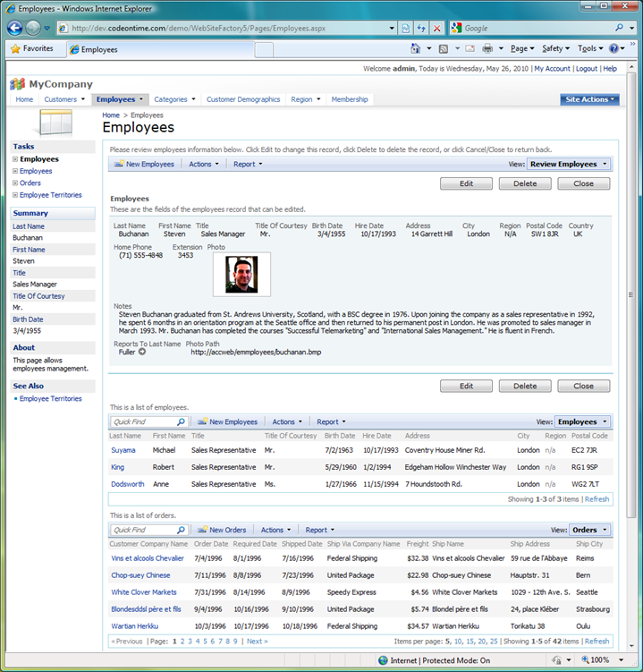Click the Print icon in IE toolbar
Viewport: 643px width, 672px height.
pos(488,49)
